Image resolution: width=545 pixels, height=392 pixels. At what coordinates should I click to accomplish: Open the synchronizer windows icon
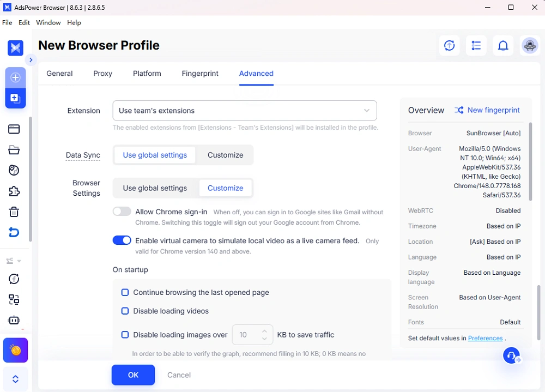tap(14, 299)
